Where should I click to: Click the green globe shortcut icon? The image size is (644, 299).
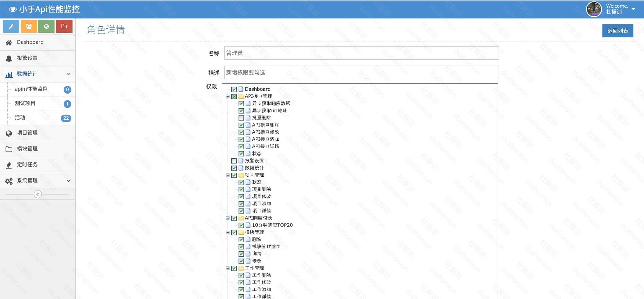46,26
